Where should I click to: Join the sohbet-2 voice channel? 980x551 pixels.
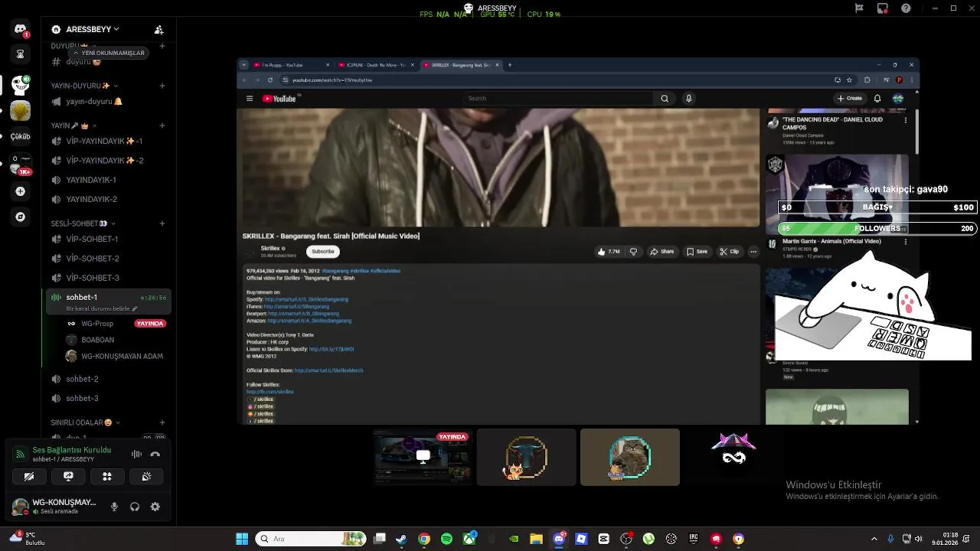coord(107,379)
